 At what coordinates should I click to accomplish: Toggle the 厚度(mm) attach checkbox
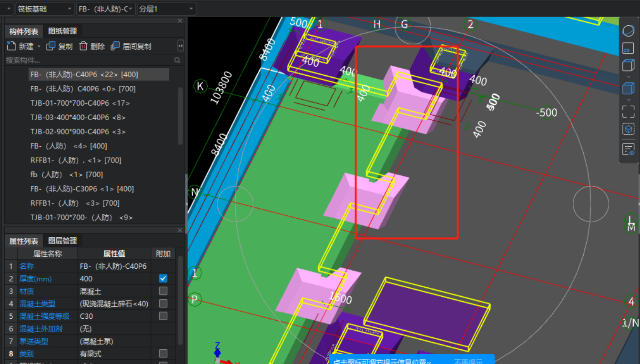pos(163,278)
